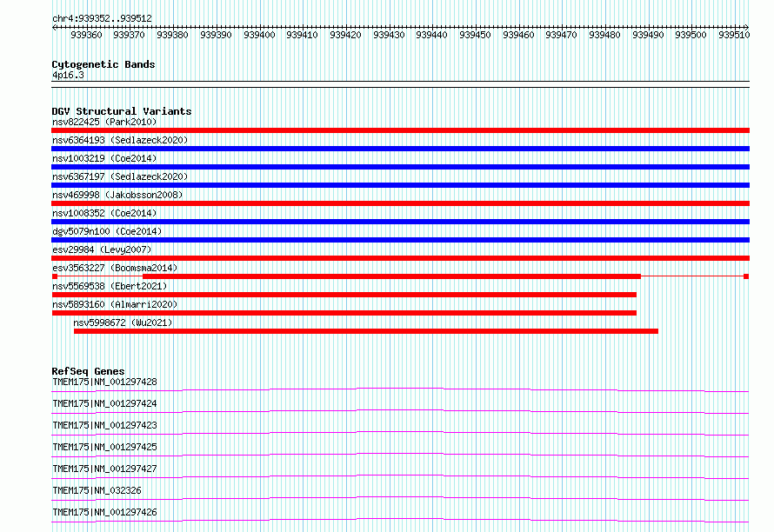Open variant nsv5893160 (Almarri2020)
Viewport: 774px width, 532px height.
(x=115, y=304)
